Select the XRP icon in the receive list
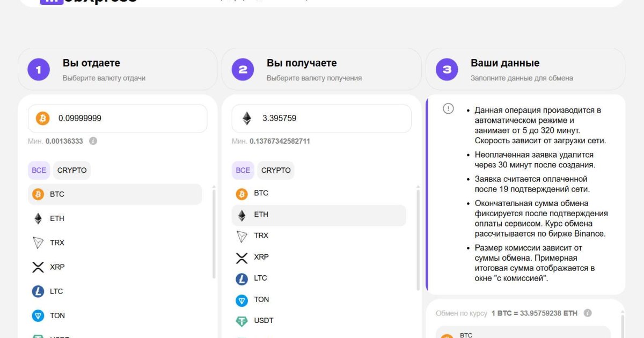The width and height of the screenshot is (644, 338). (242, 258)
